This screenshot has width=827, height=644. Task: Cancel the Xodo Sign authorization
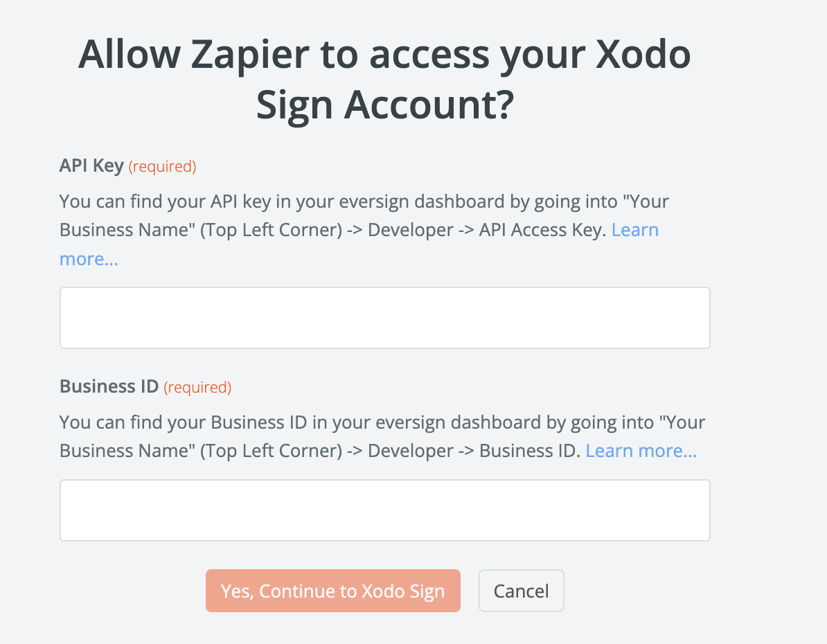click(x=521, y=591)
